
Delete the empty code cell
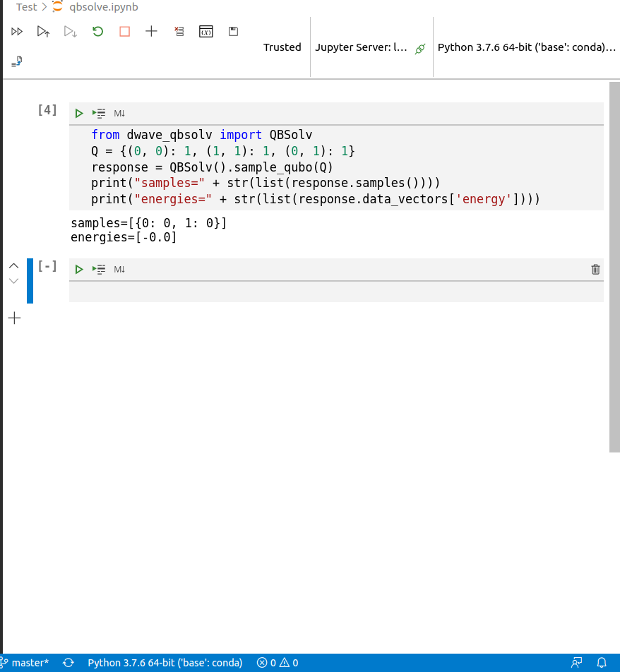(595, 269)
